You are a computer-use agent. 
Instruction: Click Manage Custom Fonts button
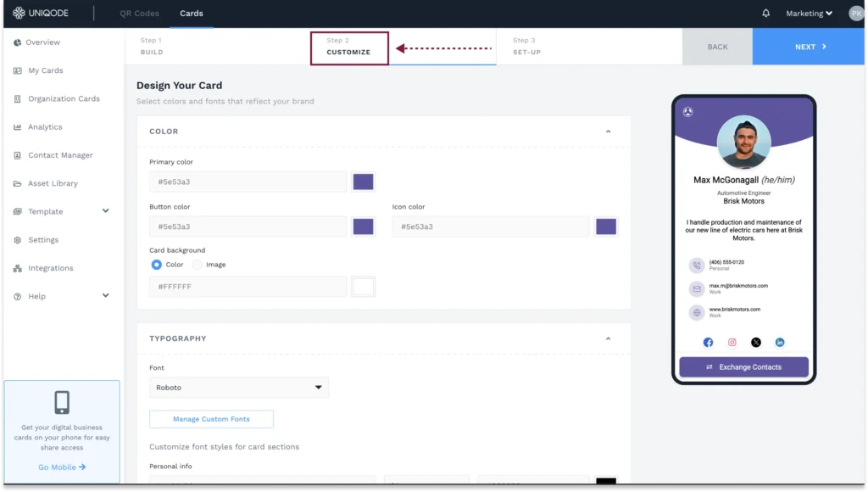click(211, 419)
